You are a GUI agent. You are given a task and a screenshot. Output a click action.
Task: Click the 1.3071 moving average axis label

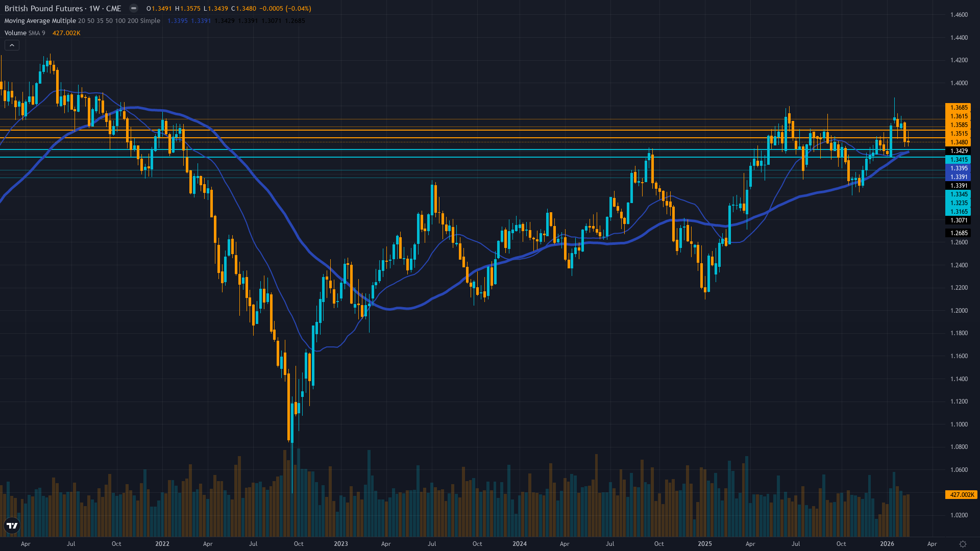958,220
